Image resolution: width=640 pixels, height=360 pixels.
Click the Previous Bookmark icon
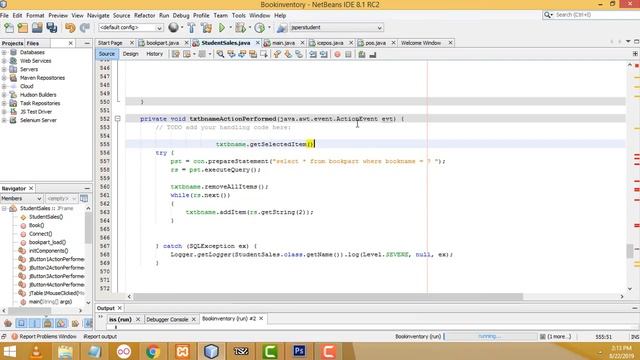click(277, 54)
